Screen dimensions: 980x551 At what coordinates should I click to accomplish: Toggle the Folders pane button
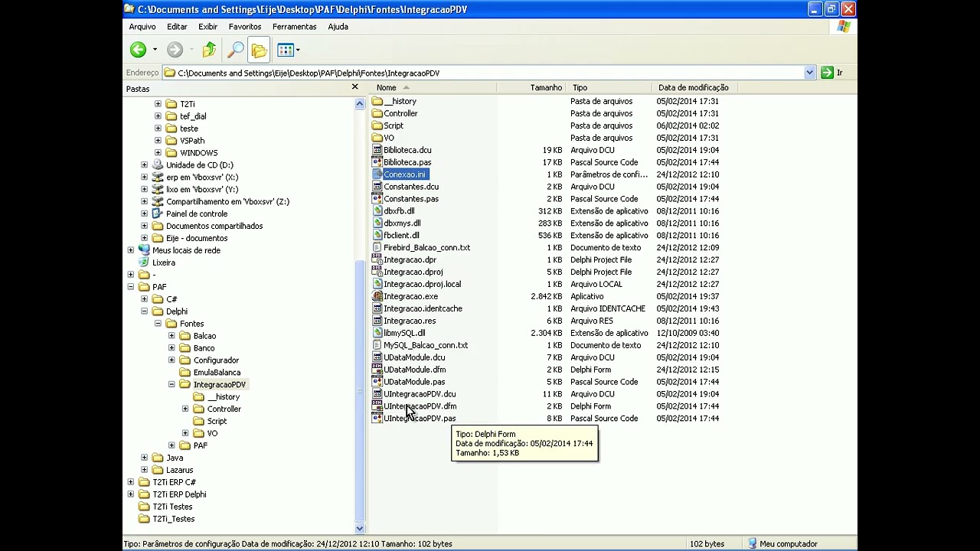(259, 50)
